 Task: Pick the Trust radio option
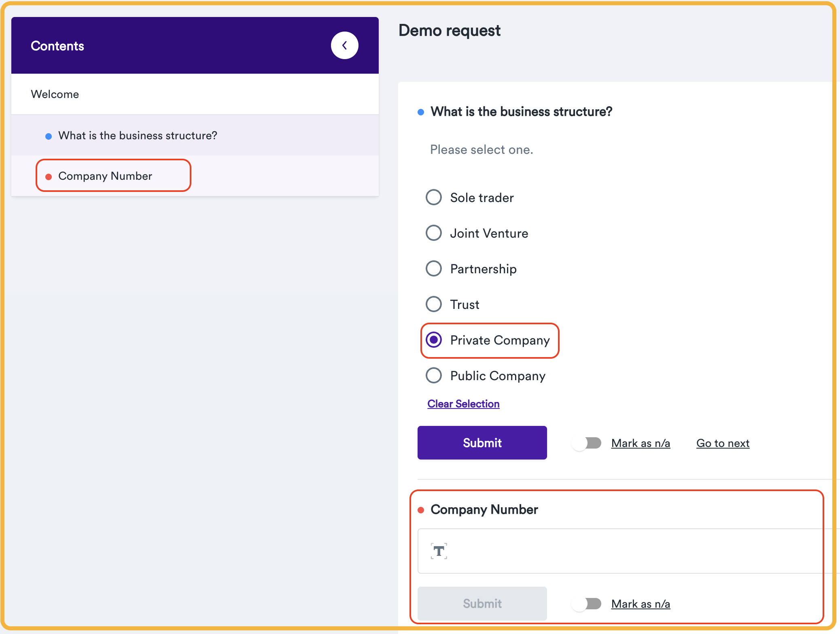[434, 304]
